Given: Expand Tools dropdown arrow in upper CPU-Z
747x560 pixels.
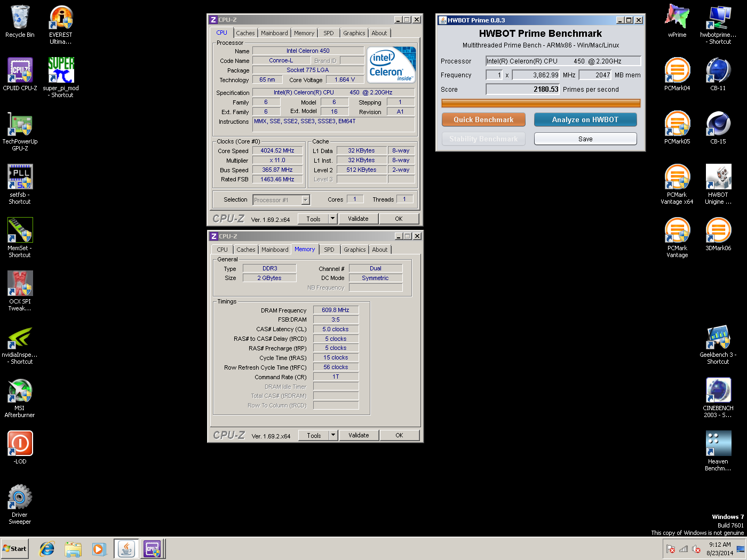Looking at the screenshot, I should point(332,219).
